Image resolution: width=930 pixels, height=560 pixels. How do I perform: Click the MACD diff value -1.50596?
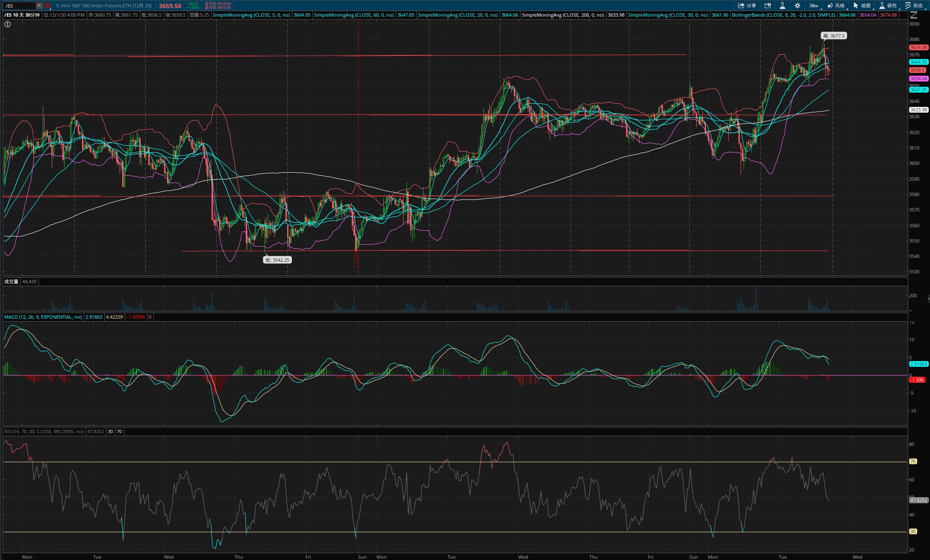coord(136,317)
